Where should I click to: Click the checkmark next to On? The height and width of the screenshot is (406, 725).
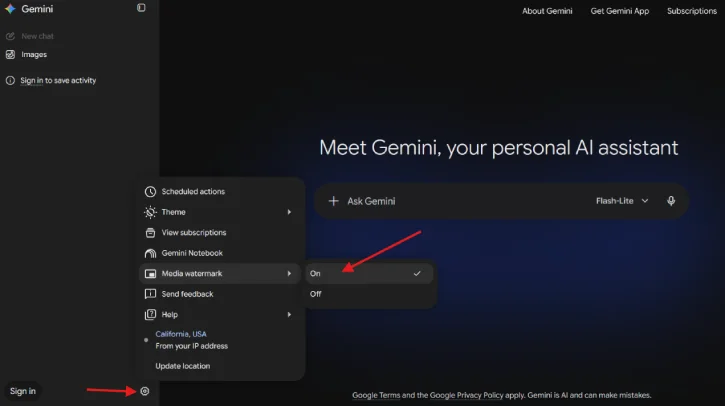tap(417, 274)
